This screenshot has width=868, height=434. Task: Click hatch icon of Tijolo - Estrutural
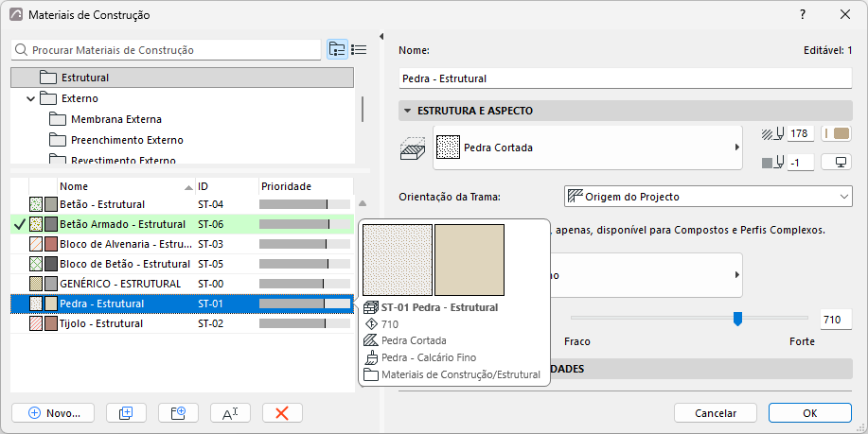36,324
